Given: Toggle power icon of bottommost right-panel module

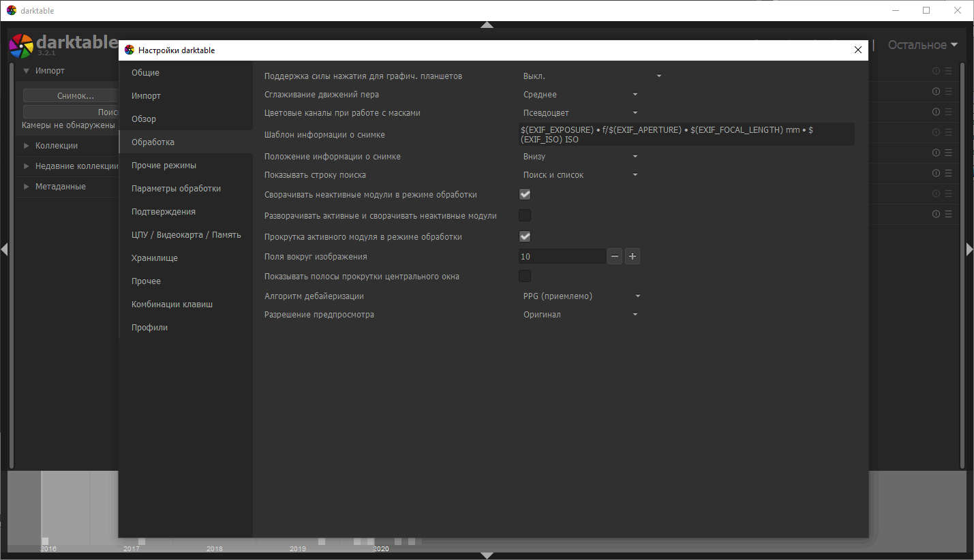Looking at the screenshot, I should (x=936, y=214).
